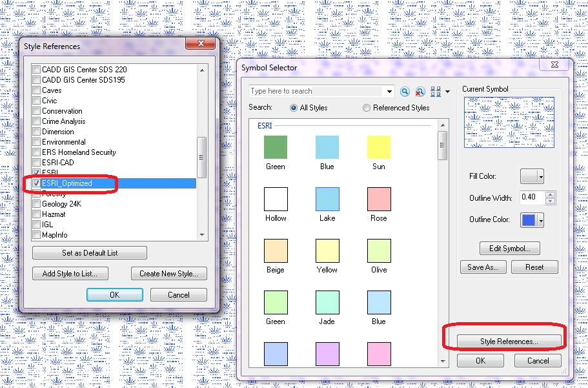Click the Reset button

point(534,267)
